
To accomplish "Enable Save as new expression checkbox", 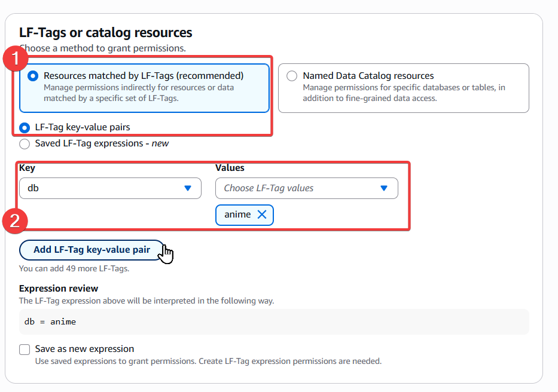I will (x=25, y=349).
